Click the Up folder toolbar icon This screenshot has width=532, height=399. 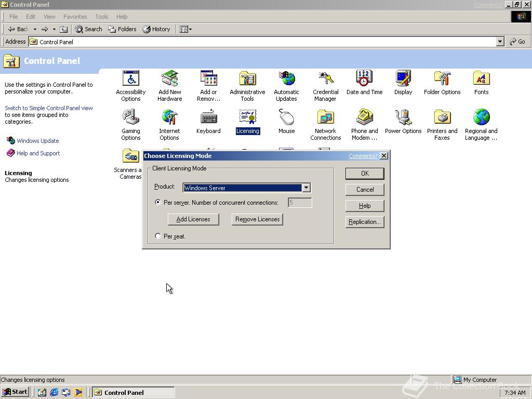(x=63, y=29)
